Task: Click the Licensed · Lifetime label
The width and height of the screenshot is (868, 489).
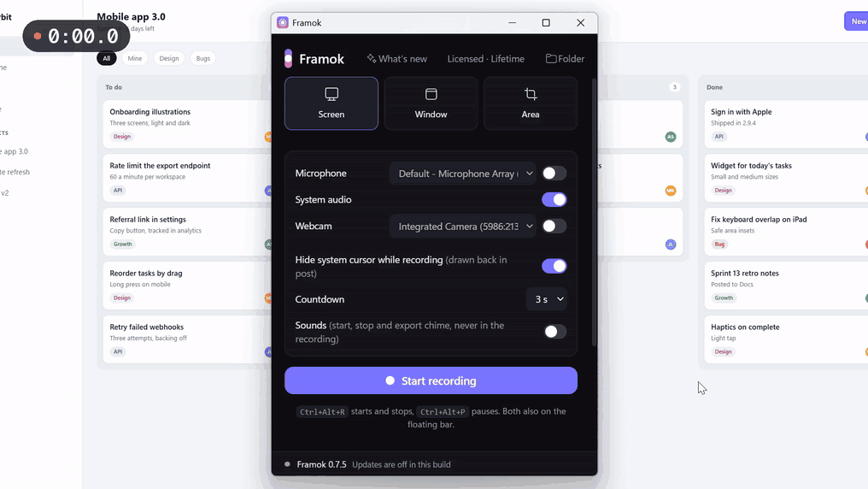Action: (x=485, y=59)
